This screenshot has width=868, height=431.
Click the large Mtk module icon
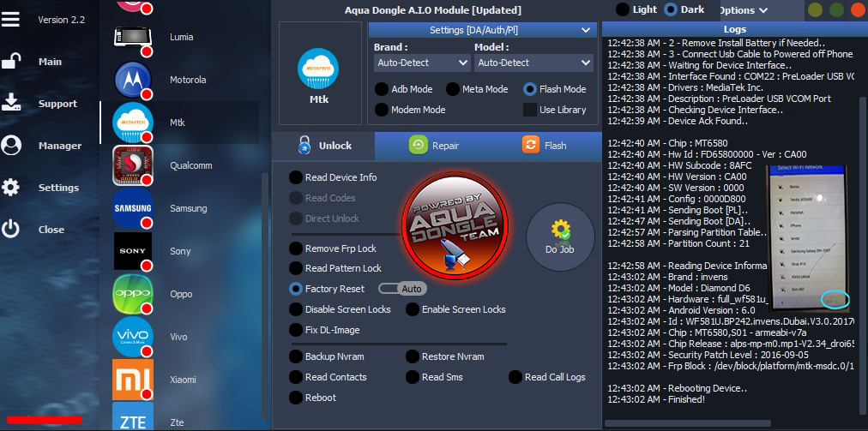pyautogui.click(x=318, y=69)
